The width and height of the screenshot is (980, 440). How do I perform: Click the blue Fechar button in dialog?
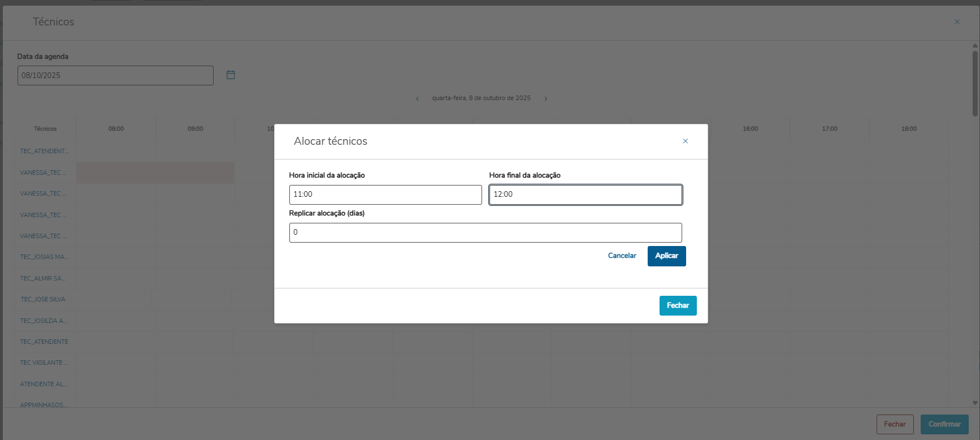pos(678,305)
